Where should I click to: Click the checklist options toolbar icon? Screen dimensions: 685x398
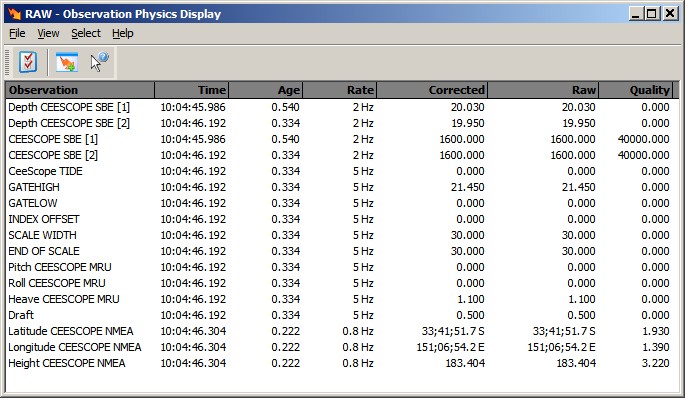(x=28, y=62)
